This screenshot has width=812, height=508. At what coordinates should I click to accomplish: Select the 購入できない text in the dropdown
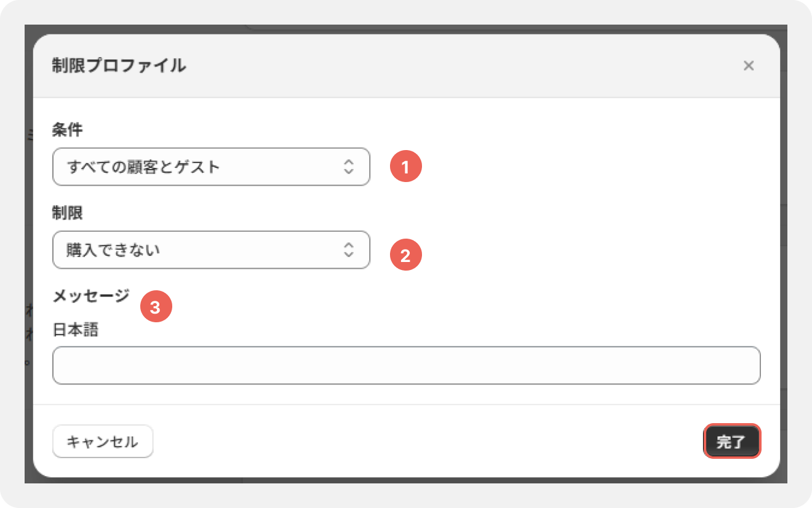(113, 250)
